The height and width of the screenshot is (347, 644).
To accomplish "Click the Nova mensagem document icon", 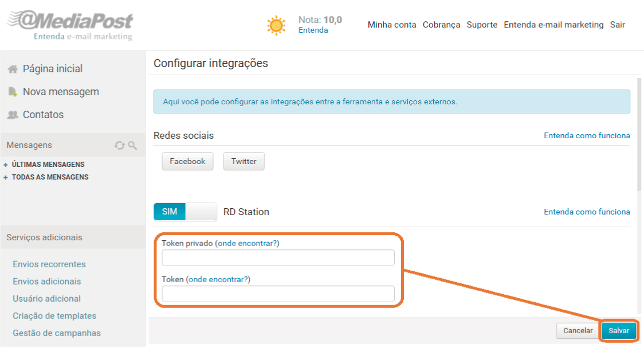I will (13, 92).
